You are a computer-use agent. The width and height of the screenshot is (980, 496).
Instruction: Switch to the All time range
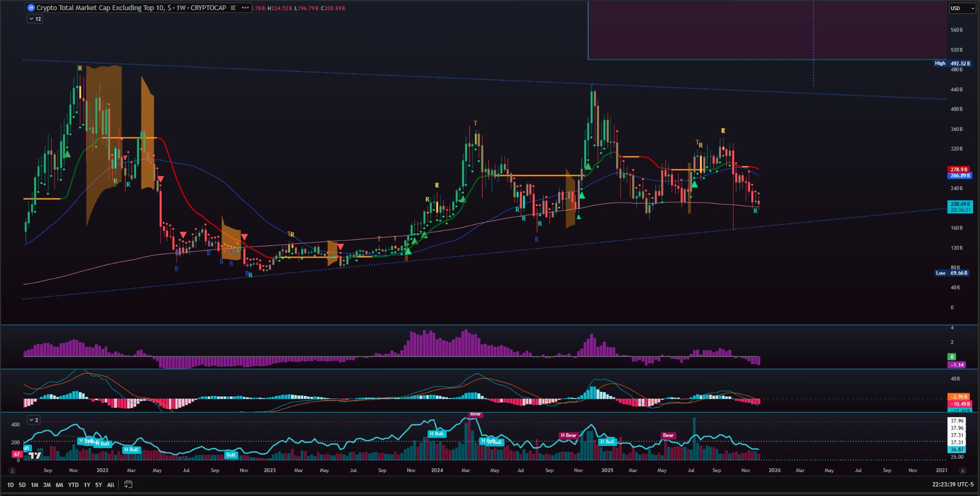pyautogui.click(x=110, y=485)
